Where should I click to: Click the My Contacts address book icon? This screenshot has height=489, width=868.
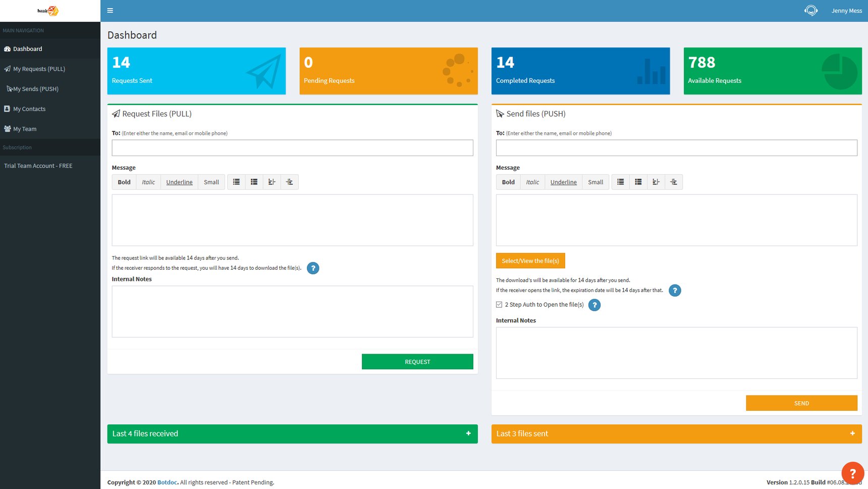(7, 109)
